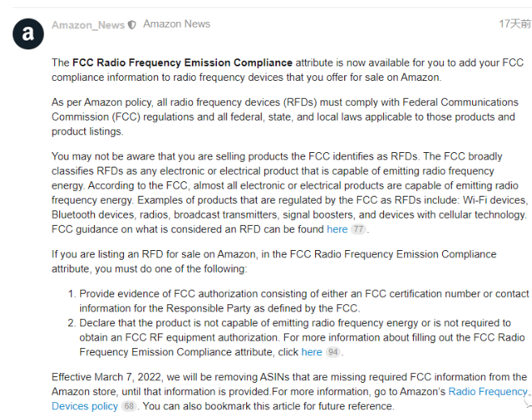Screen dimensions: 532x420
Task: Click the "Amazon News" user title
Action: click(x=177, y=24)
